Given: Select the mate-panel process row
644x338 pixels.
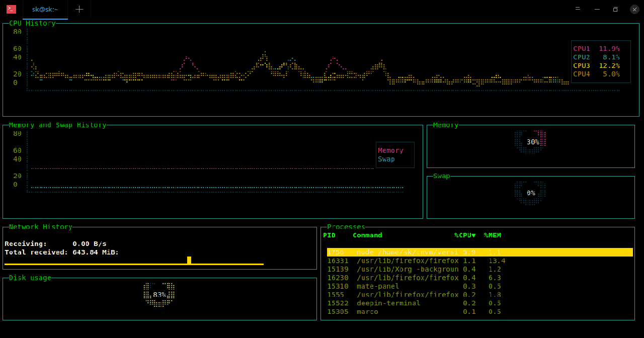Looking at the screenshot, I should 377,287.
